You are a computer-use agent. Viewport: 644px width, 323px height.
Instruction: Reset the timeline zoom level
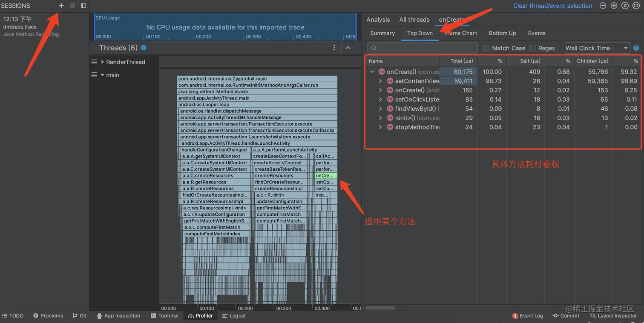pos(625,6)
